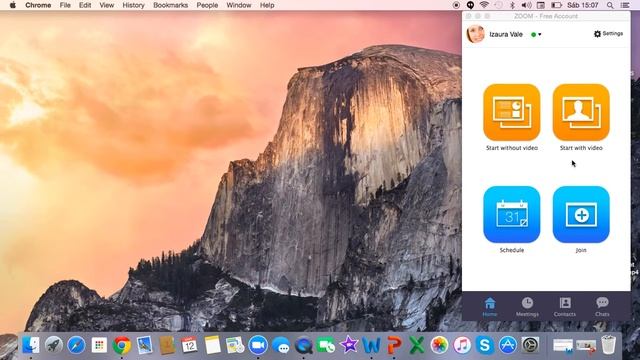Screen dimensions: 640x360
Task: Click the Join meeting tile
Action: (581, 215)
